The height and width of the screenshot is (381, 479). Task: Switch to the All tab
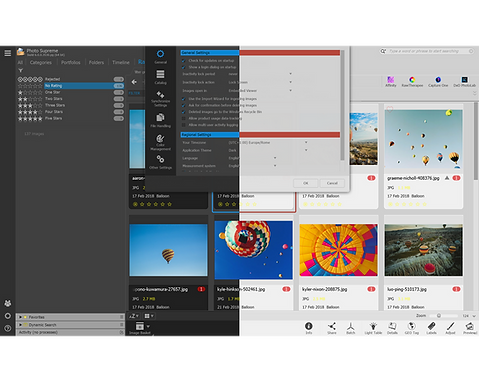click(20, 62)
